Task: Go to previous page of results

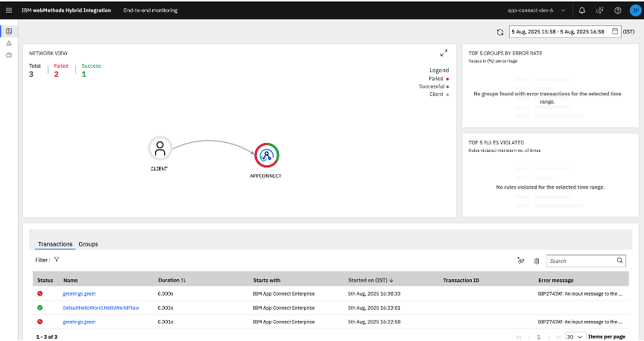Action: coord(528,337)
